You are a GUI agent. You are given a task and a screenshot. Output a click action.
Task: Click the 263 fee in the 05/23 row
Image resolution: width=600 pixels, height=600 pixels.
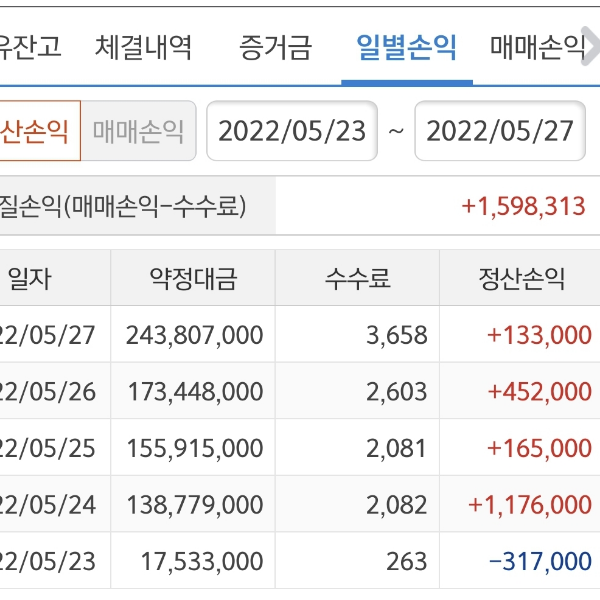coord(406,562)
